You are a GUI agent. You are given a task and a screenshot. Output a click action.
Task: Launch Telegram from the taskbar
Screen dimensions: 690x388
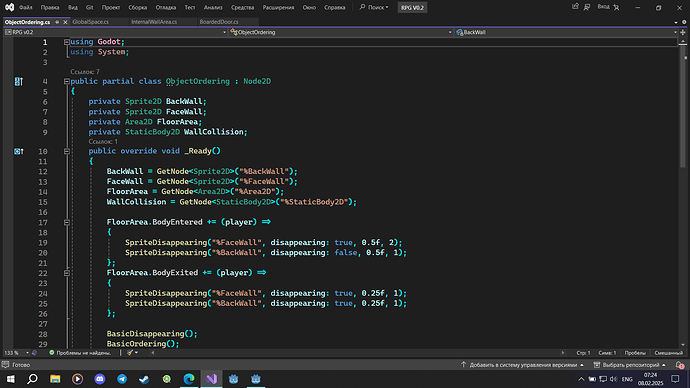[x=122, y=379]
